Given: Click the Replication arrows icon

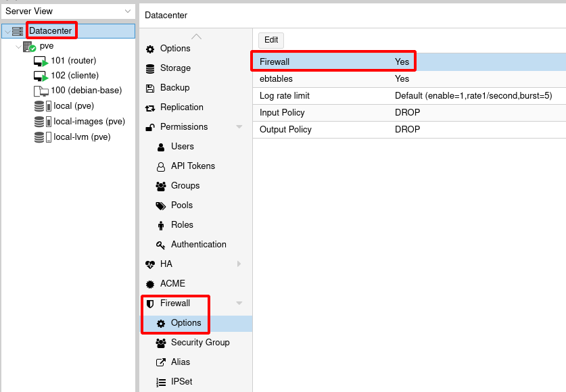Looking at the screenshot, I should (x=150, y=107).
